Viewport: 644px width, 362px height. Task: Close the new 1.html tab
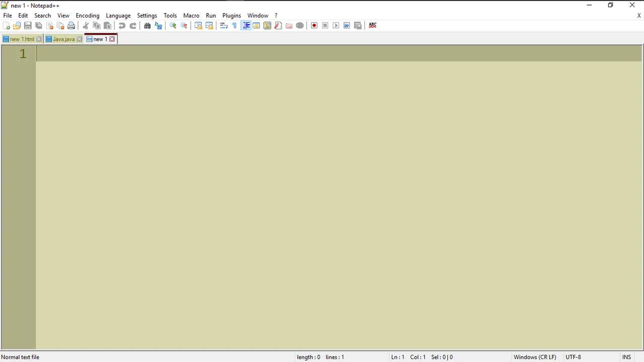tap(39, 39)
